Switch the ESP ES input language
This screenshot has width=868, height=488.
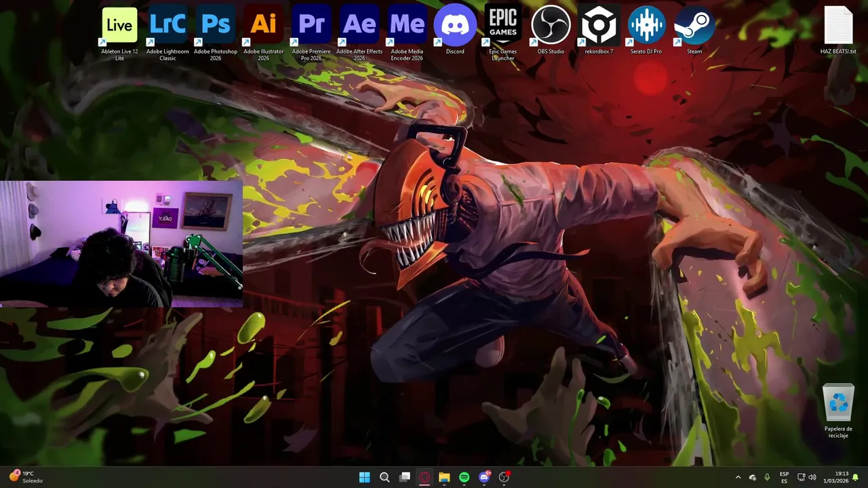click(784, 477)
